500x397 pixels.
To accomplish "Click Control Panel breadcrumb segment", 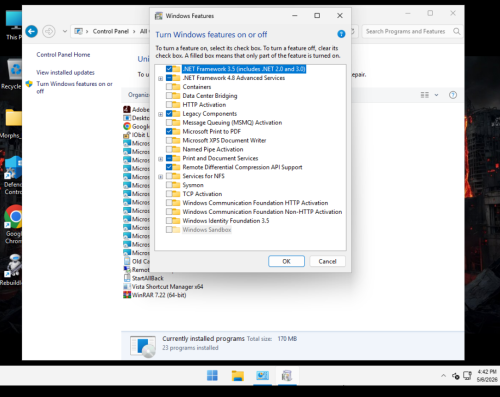I will click(x=111, y=31).
